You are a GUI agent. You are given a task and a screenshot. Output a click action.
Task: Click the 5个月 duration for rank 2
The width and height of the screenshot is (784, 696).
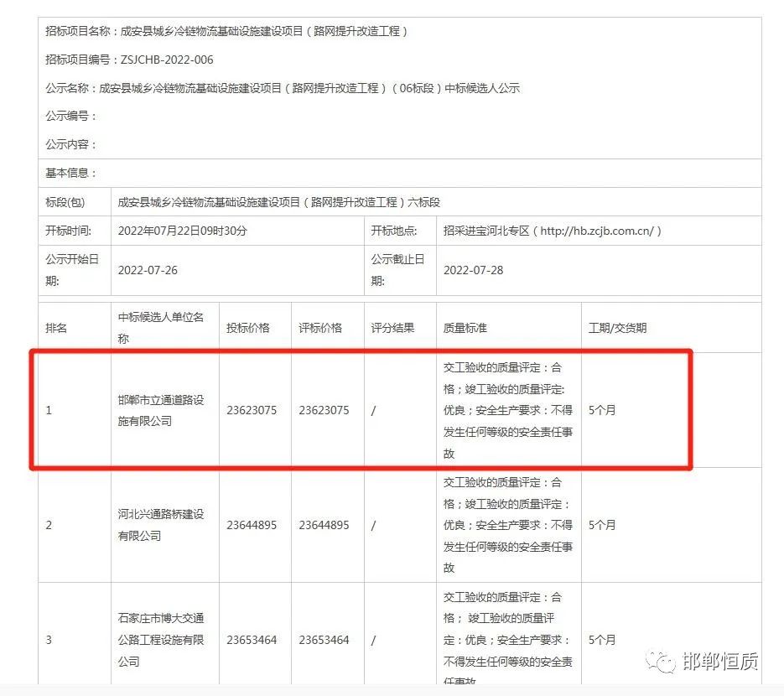click(602, 525)
